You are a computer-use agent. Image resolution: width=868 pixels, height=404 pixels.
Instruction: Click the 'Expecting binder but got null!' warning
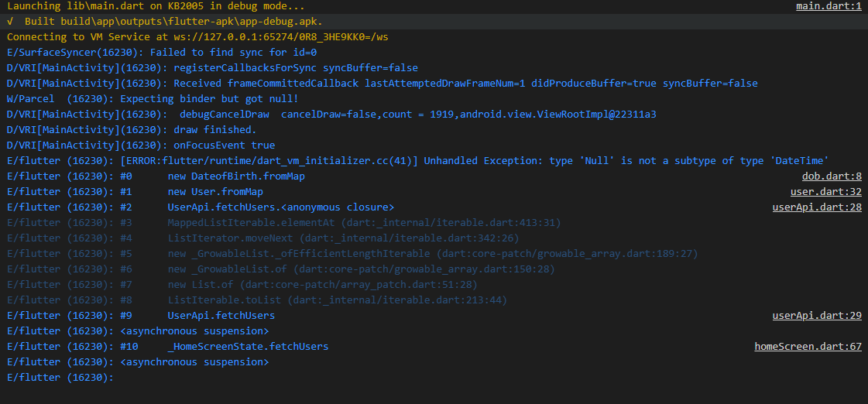click(x=153, y=99)
